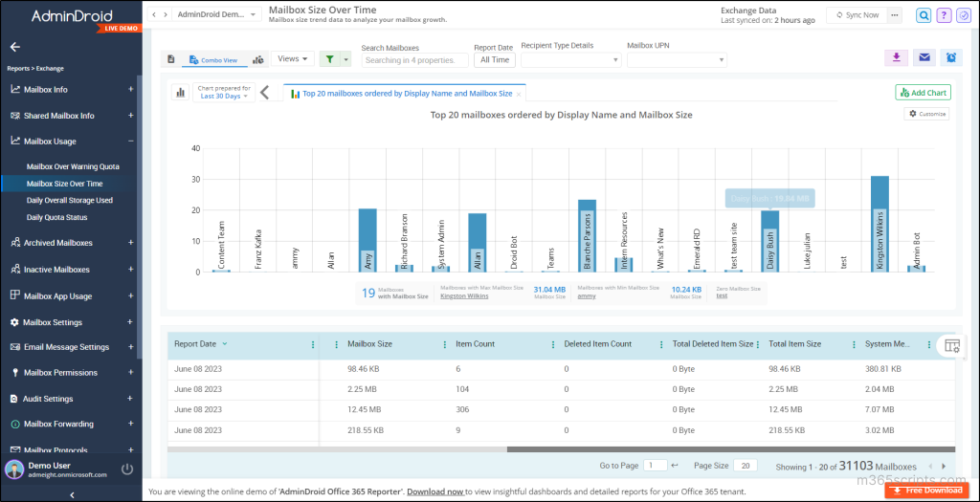Click the back arrow in the sidebar
Image resolution: width=980 pixels, height=502 pixels.
coord(15,47)
